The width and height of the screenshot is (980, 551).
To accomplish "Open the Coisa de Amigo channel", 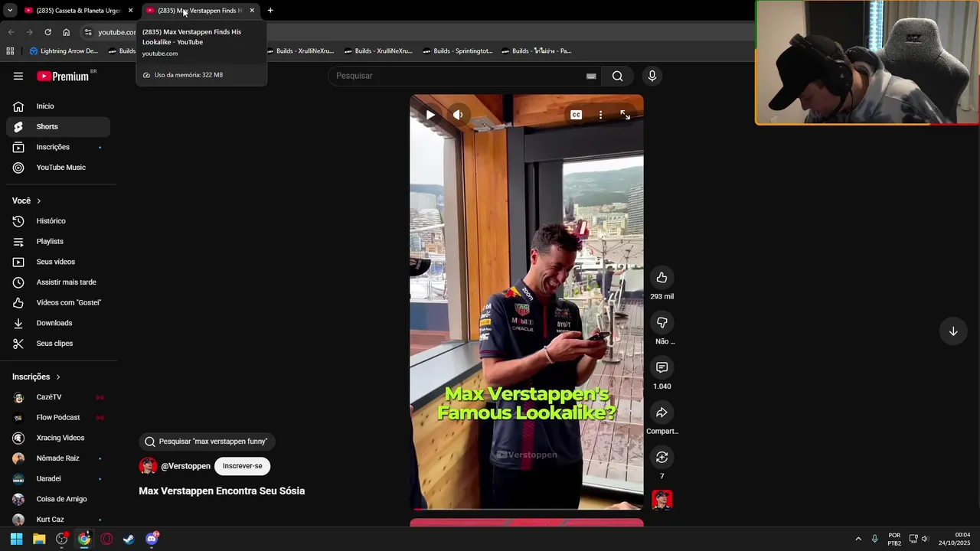I will tap(58, 499).
